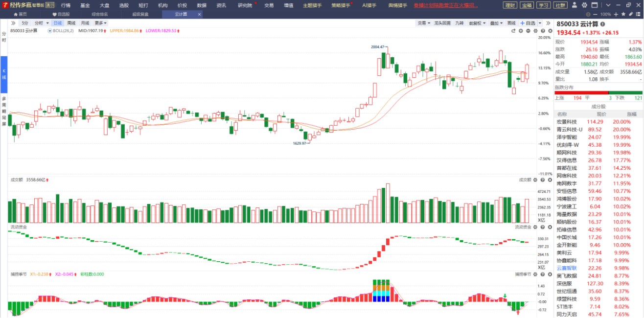
Task: Switch chart to 5分 period
Action: pos(25,23)
